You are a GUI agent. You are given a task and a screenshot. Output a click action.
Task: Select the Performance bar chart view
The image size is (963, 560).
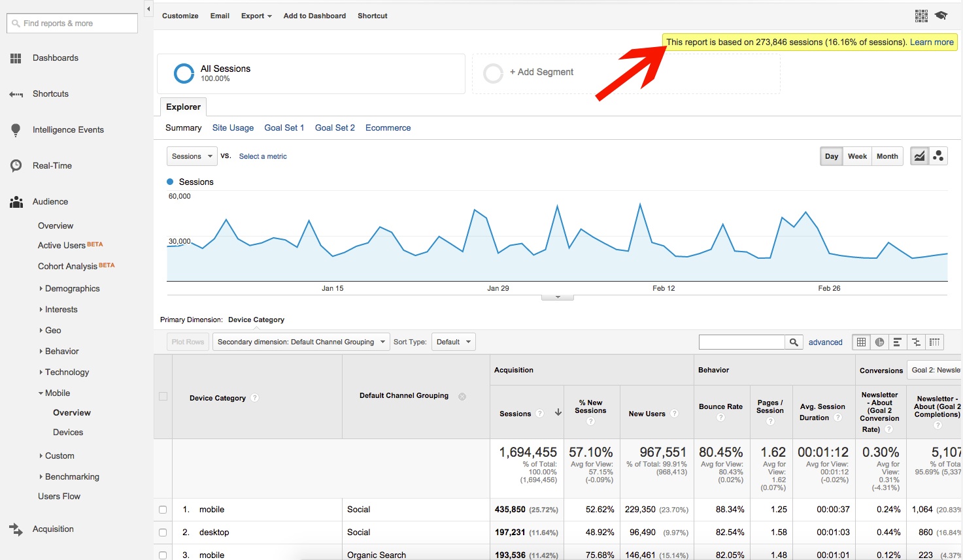[x=897, y=341]
